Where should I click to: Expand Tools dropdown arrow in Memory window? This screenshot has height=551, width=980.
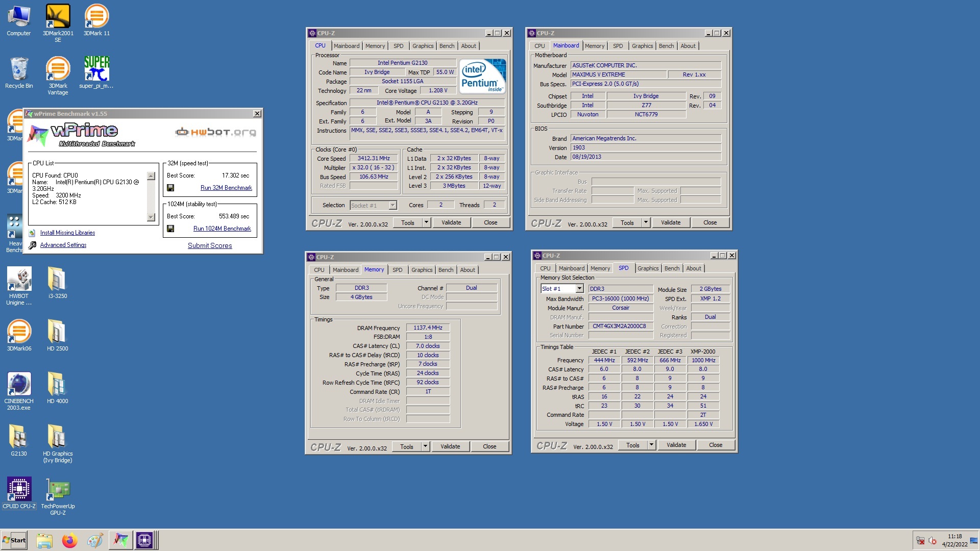pyautogui.click(x=426, y=446)
